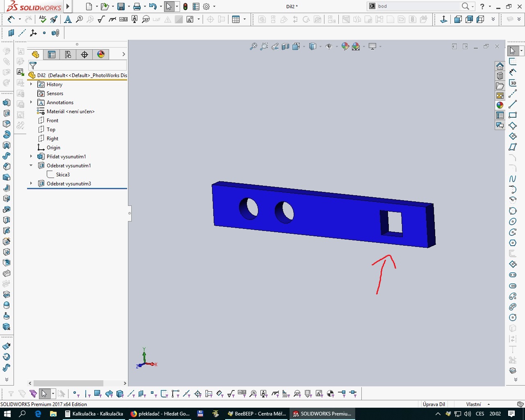Click the Spell Checker Abc icon

(43, 19)
